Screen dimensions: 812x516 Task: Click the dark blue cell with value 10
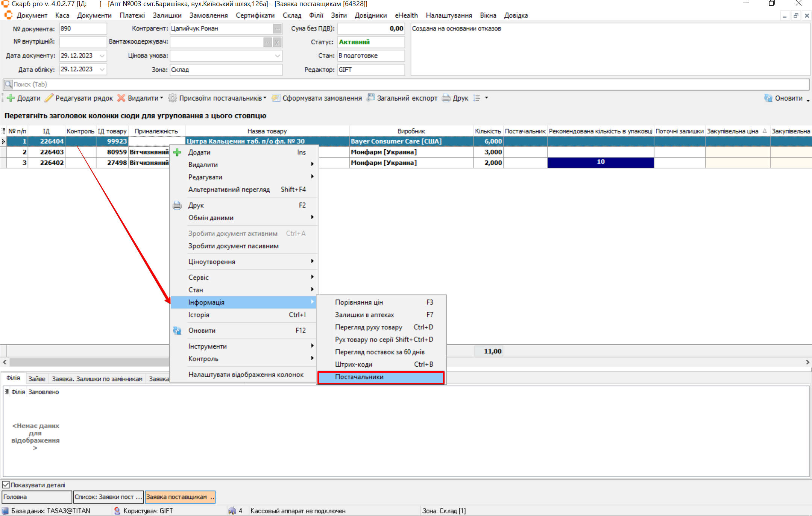[x=600, y=162]
